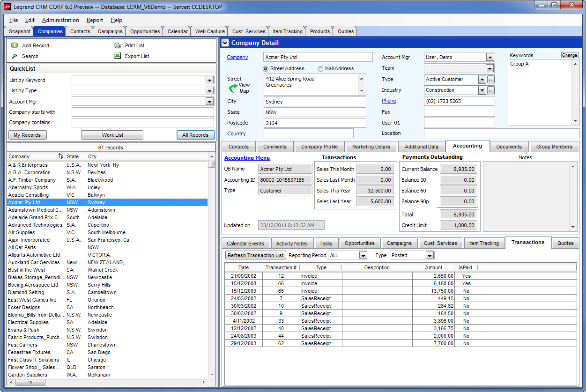586x392 pixels.
Task: Click the Postcode field
Action: tap(315, 123)
